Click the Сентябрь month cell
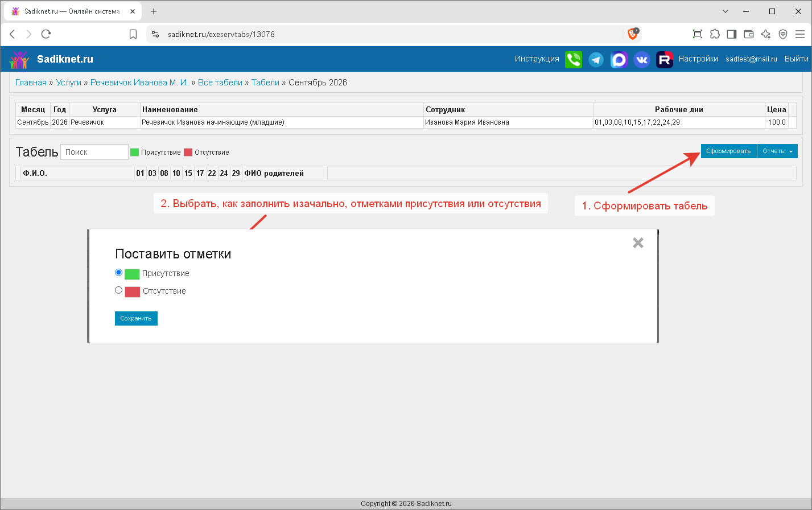This screenshot has height=510, width=812. 33,122
